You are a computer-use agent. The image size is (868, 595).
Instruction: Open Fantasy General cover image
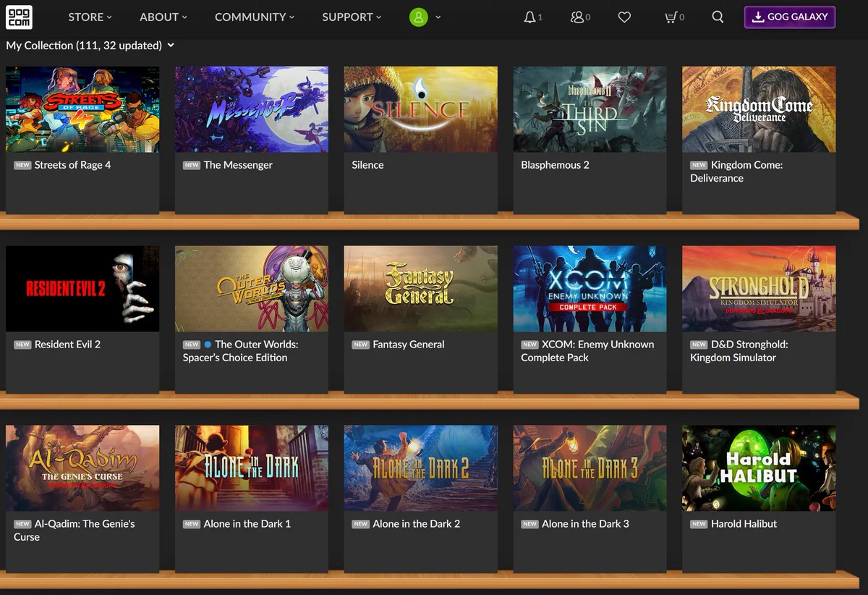421,289
